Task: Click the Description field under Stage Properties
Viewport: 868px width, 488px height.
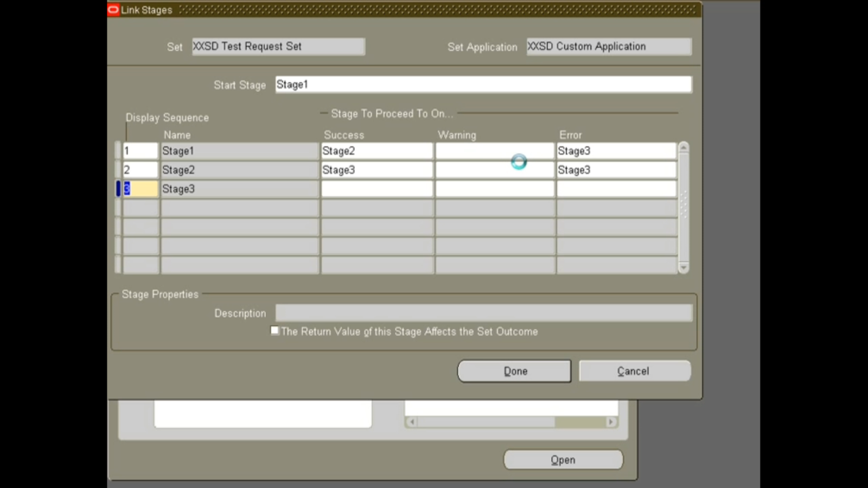Action: pos(484,312)
